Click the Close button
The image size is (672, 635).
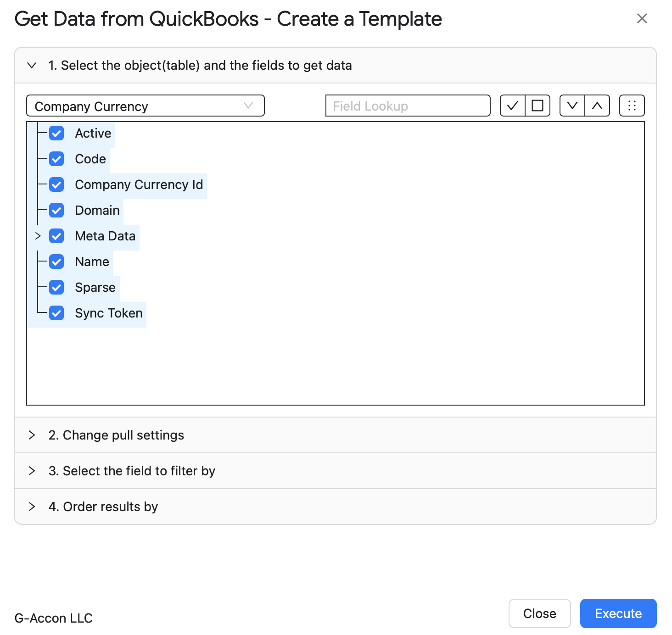pyautogui.click(x=540, y=613)
